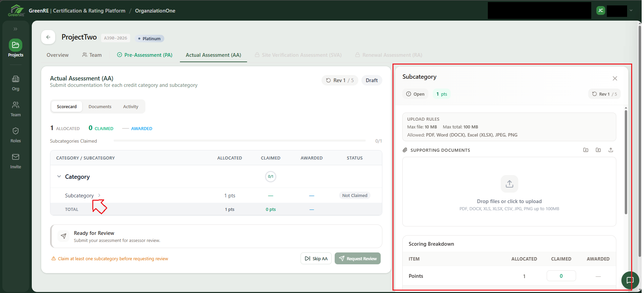This screenshot has height=293, width=644.
Task: Open the Subcategory row chevron
Action: coord(99,195)
